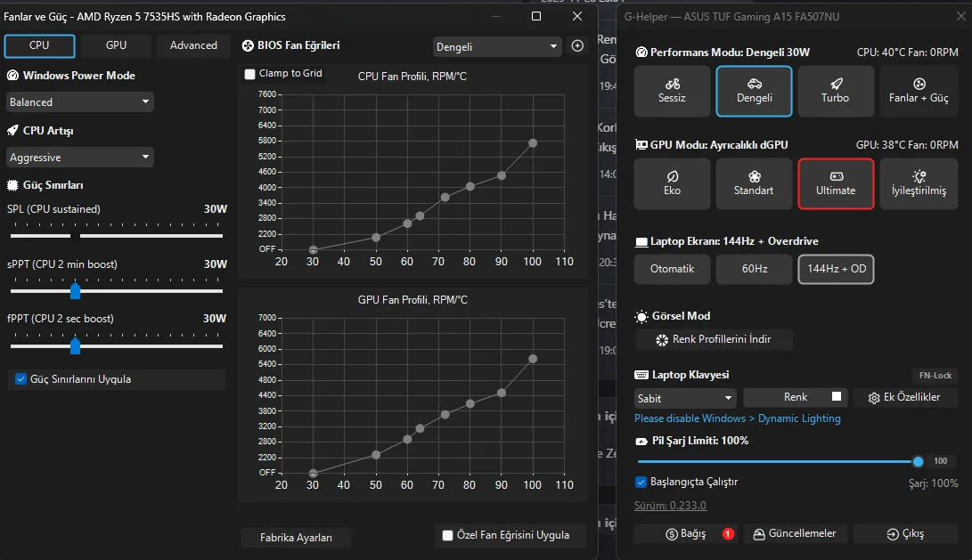972x560 pixels.
Task: Open the CPU Artışı Aggressive dropdown
Action: [x=80, y=158]
